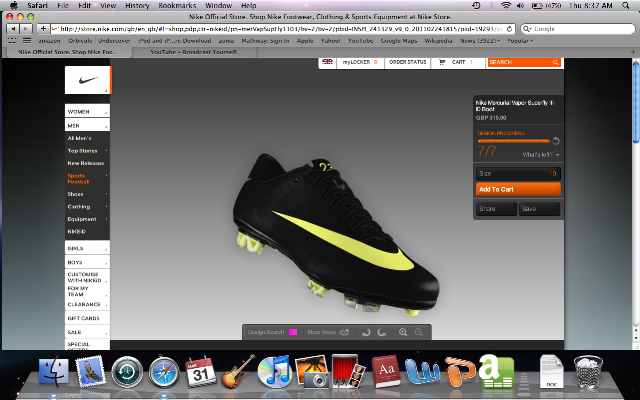Open the Bookmarks menu

[177, 5]
